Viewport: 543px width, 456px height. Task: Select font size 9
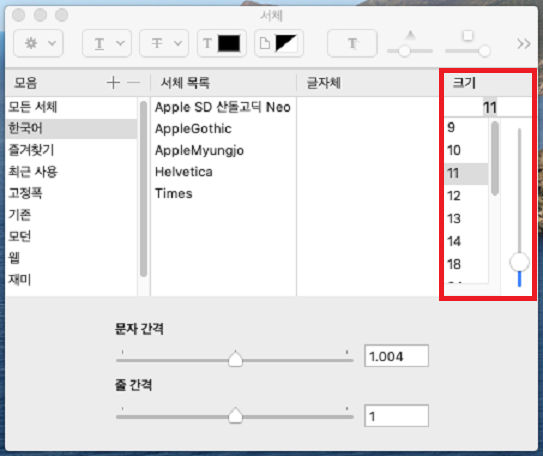point(466,128)
